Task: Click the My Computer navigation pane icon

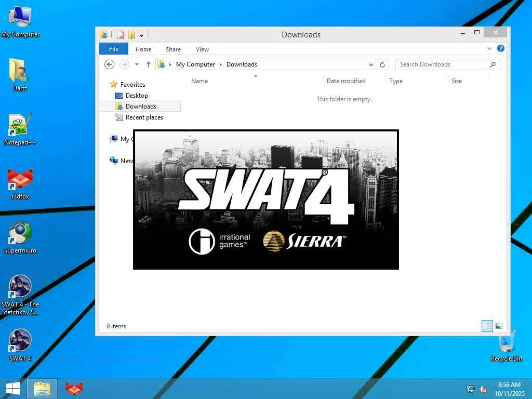Action: tap(113, 139)
